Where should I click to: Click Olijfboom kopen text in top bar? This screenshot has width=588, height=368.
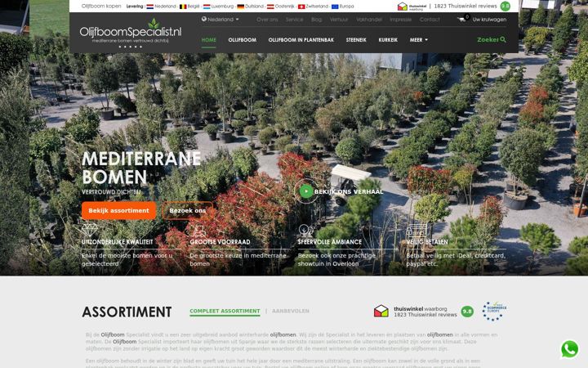[x=101, y=7]
